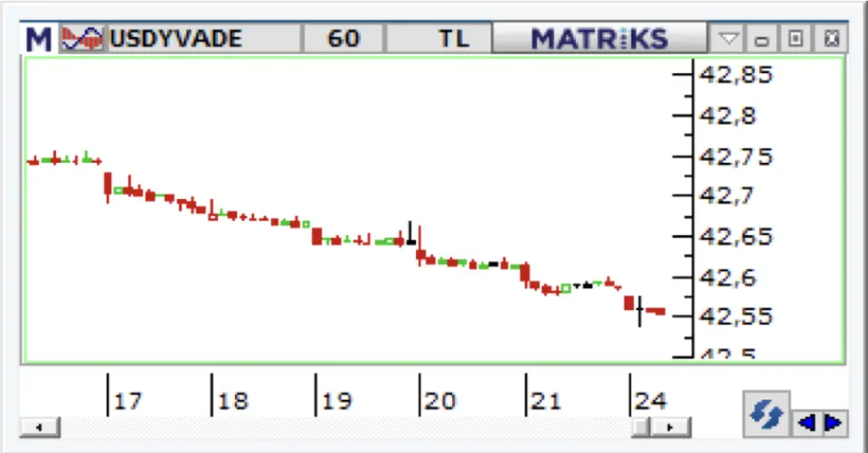Click the MATRIKS brand button

599,39
